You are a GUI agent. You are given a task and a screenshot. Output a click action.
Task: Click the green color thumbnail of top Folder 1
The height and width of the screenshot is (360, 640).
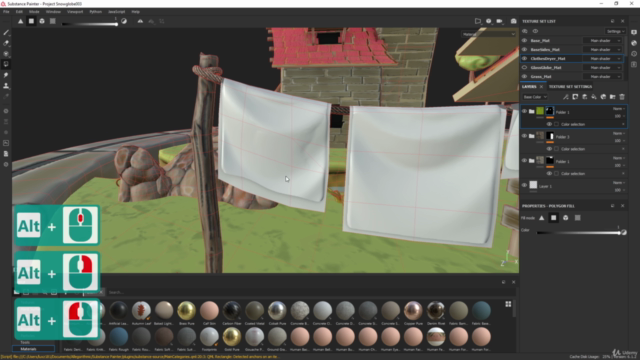540,111
